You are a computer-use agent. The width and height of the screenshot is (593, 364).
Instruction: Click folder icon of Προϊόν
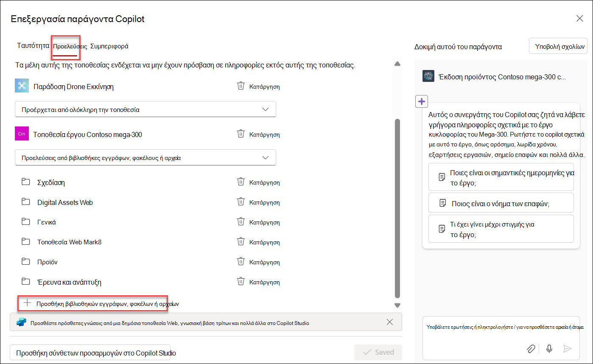point(26,262)
